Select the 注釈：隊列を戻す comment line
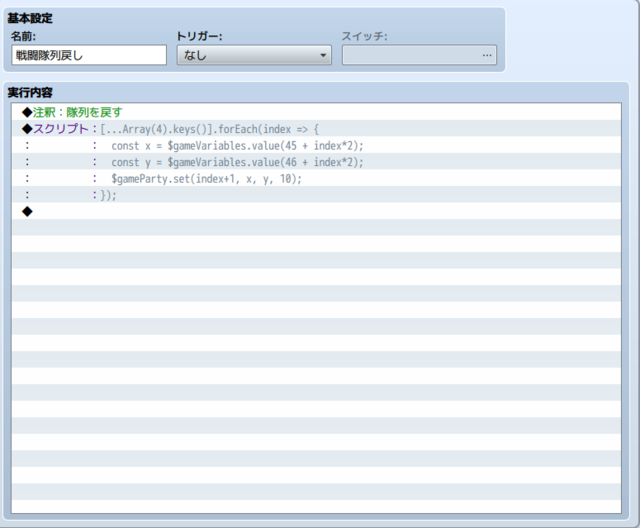The width and height of the screenshot is (640, 528). pos(316,112)
